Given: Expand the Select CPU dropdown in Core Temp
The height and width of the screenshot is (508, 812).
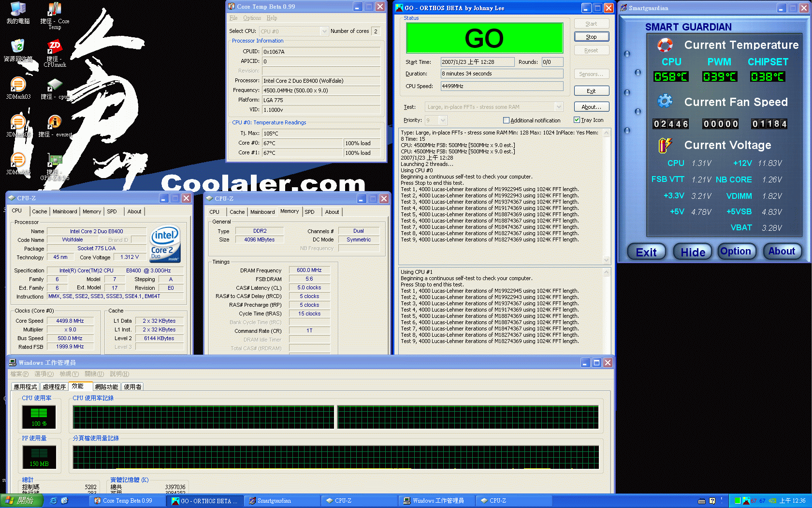Looking at the screenshot, I should [x=324, y=31].
